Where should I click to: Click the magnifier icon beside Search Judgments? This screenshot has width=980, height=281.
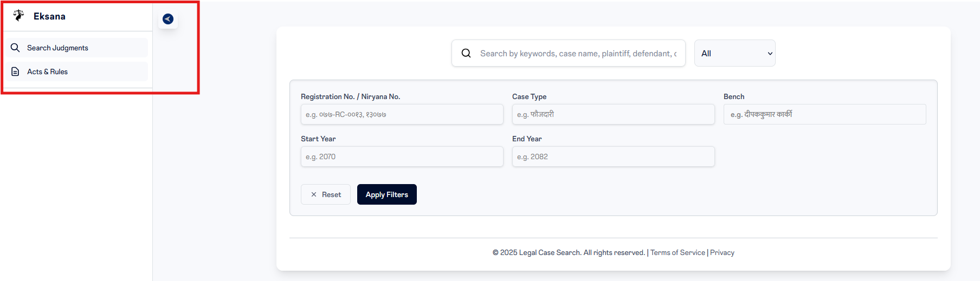click(x=15, y=48)
